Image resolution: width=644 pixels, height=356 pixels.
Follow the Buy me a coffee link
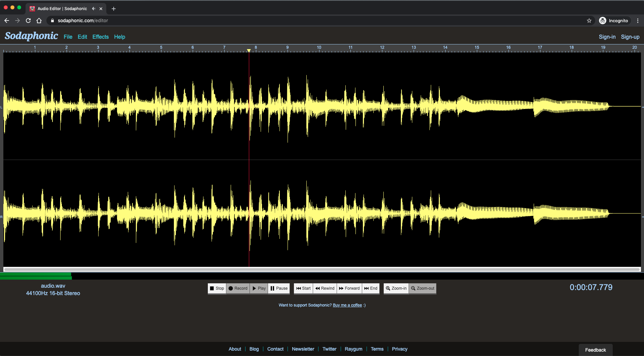pyautogui.click(x=347, y=305)
